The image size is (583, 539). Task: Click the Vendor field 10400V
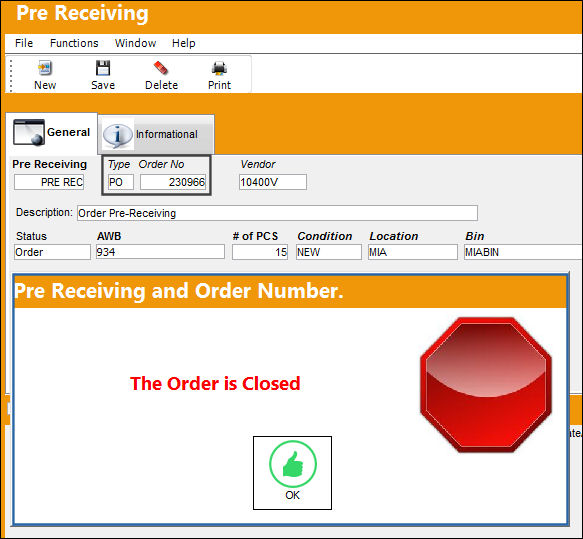pyautogui.click(x=273, y=182)
